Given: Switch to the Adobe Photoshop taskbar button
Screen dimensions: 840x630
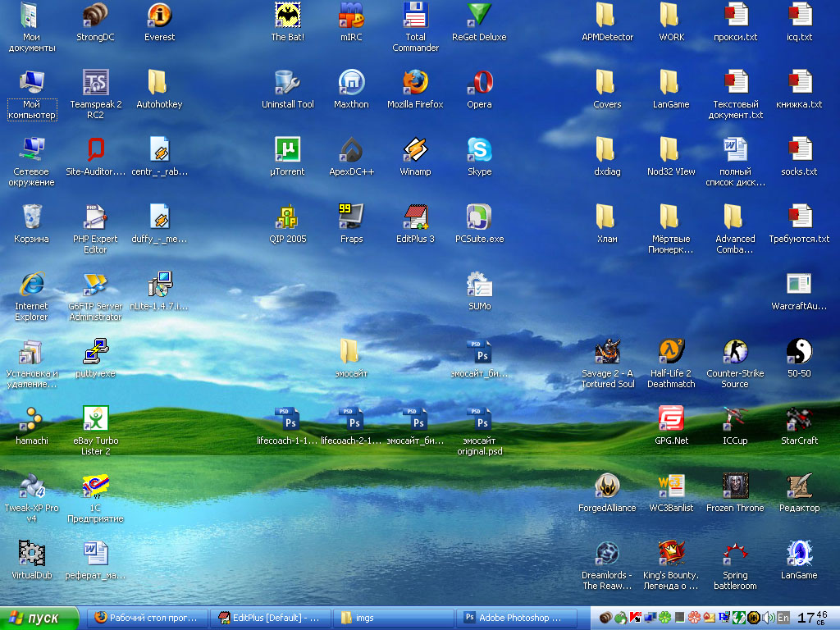Looking at the screenshot, I should [x=513, y=618].
